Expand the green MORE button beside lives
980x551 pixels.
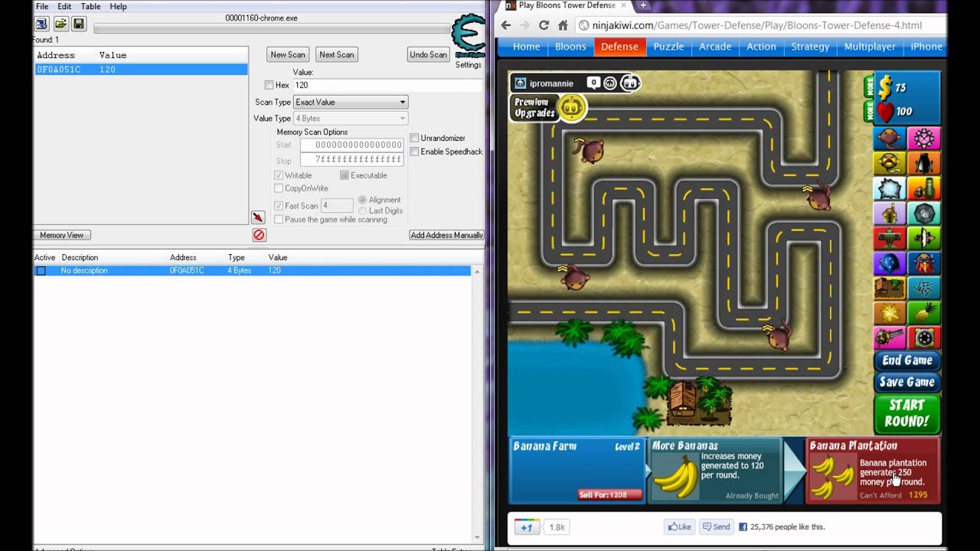(x=869, y=111)
